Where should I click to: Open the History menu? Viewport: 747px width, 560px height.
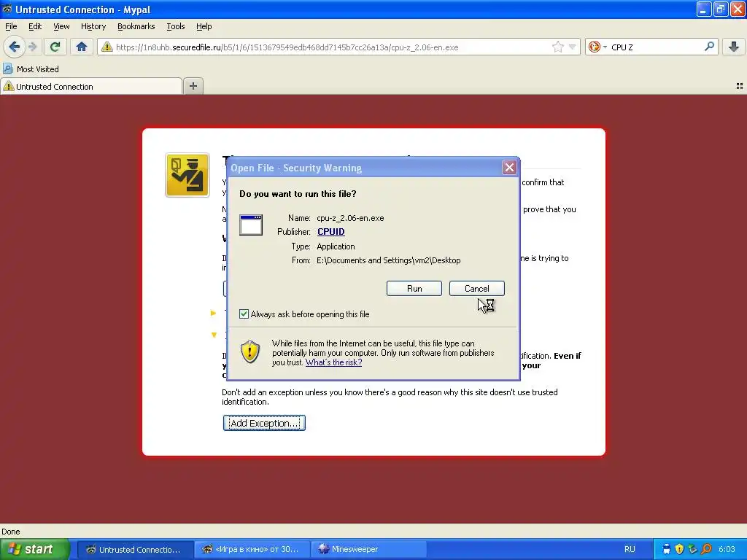coord(93,26)
